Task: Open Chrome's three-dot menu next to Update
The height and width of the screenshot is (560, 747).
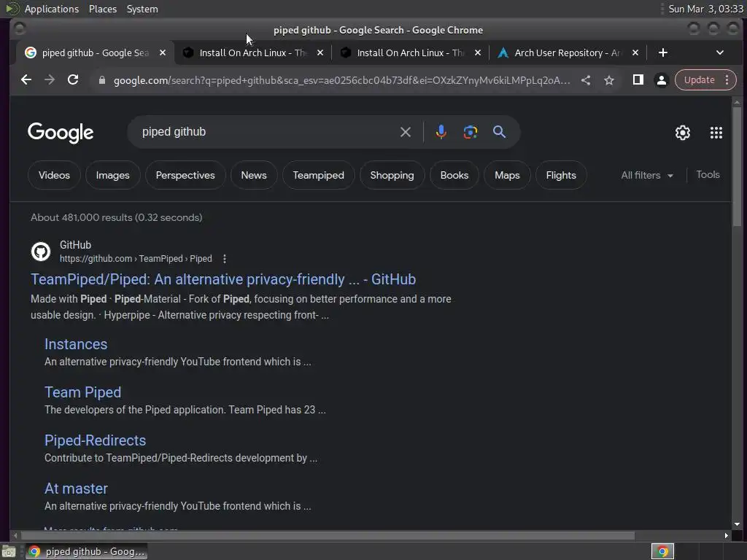Action: [727, 80]
